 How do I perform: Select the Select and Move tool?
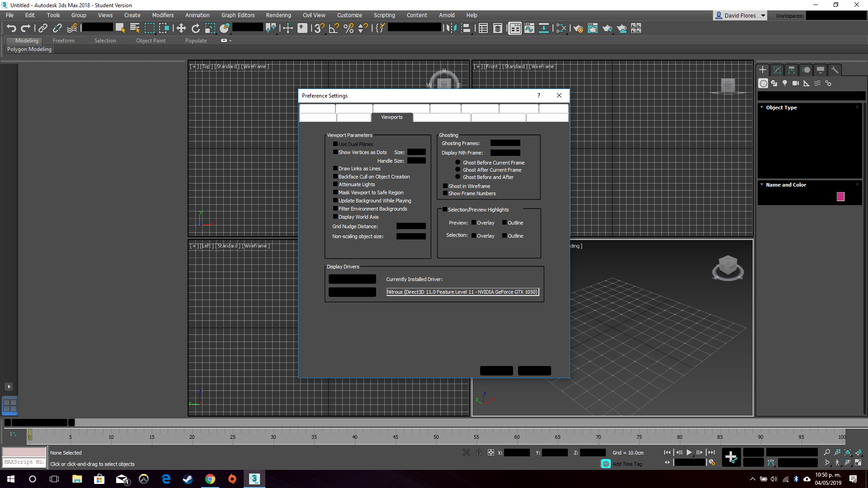pos(181,28)
